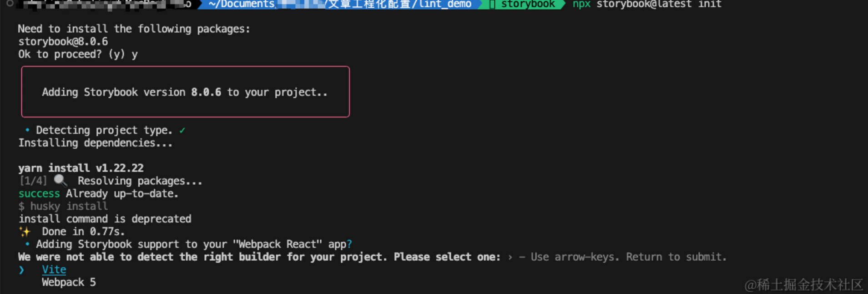Click the blue bullet before Adding Storybook support

tap(27, 244)
